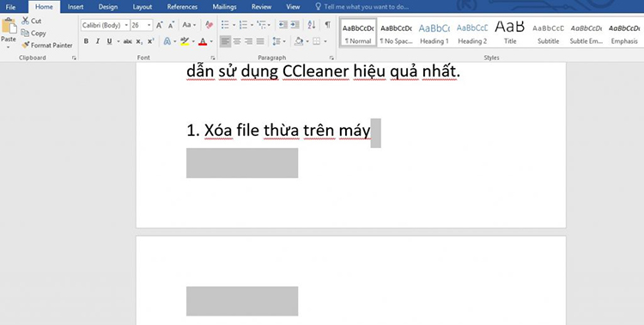Click the Grow Font icon
Screen dimensions: 644x325
tap(160, 25)
